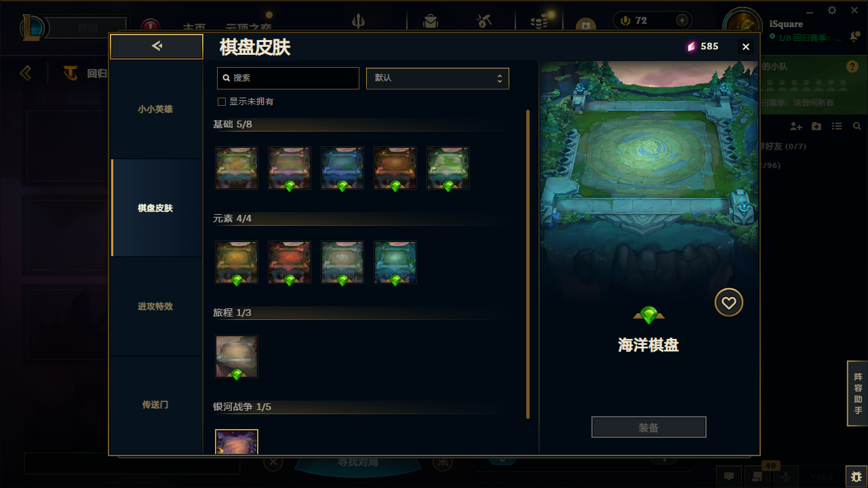This screenshot has width=868, height=488.
Task: Click the board skin list scrollbar
Action: point(528,264)
